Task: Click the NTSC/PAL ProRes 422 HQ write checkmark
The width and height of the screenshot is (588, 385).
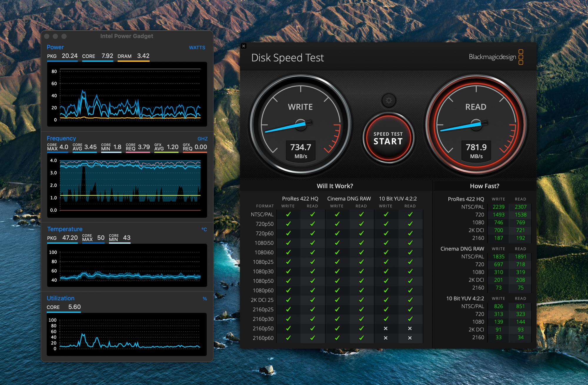Action: [x=288, y=214]
